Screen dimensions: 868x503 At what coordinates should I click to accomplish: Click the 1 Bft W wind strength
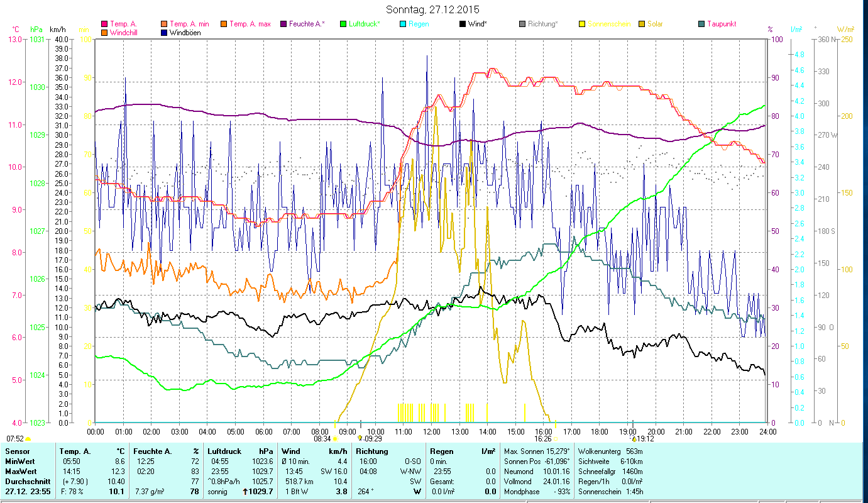point(297,492)
